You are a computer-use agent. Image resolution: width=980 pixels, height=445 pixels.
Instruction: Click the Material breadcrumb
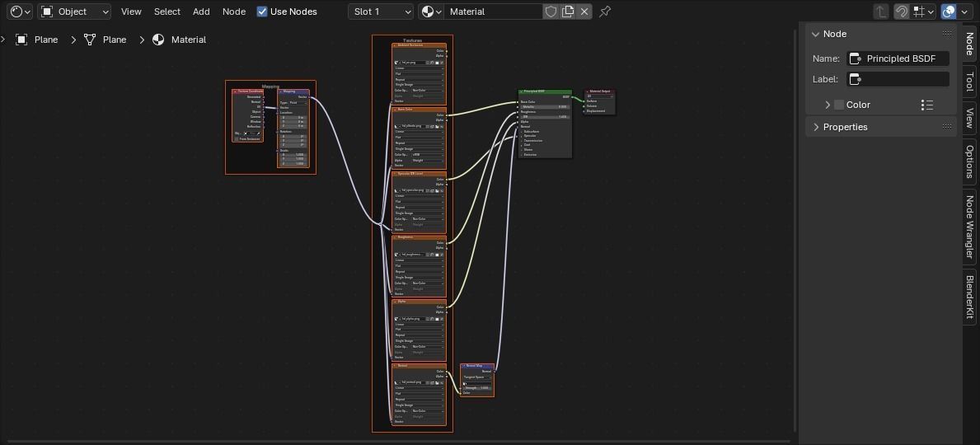[x=188, y=40]
